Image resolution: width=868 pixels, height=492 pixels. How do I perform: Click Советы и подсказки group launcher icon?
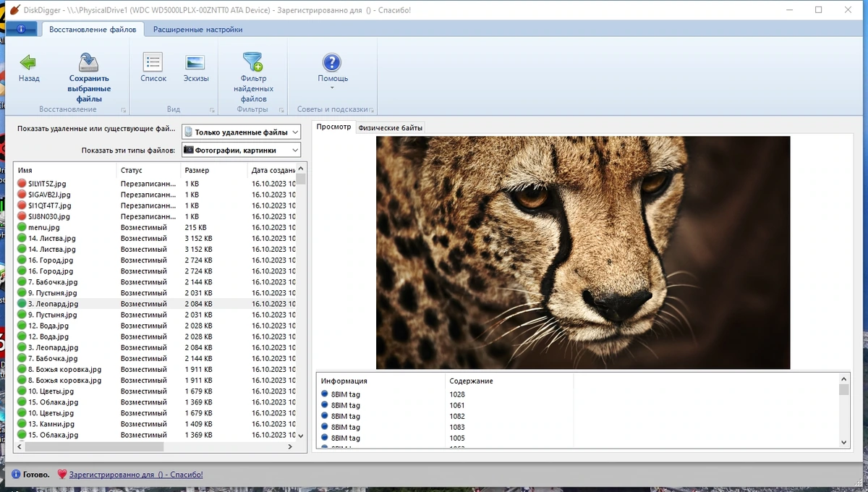[x=372, y=110]
